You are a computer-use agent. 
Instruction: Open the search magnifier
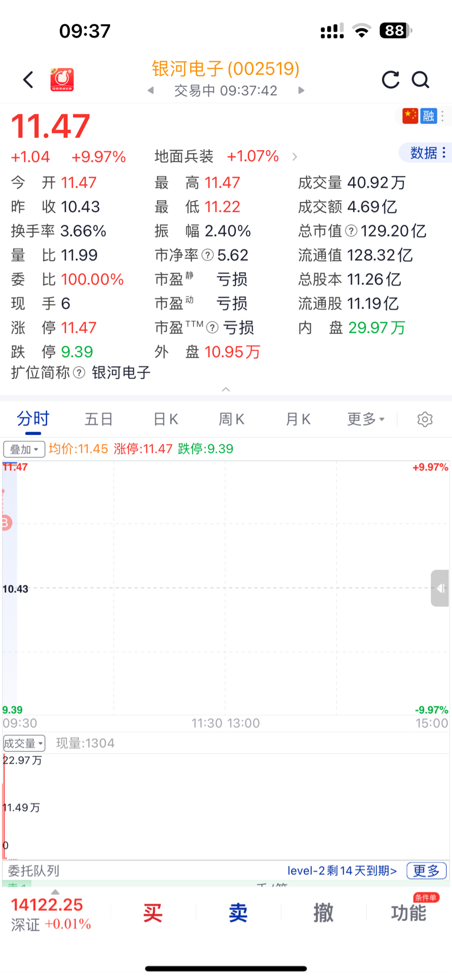(x=420, y=79)
